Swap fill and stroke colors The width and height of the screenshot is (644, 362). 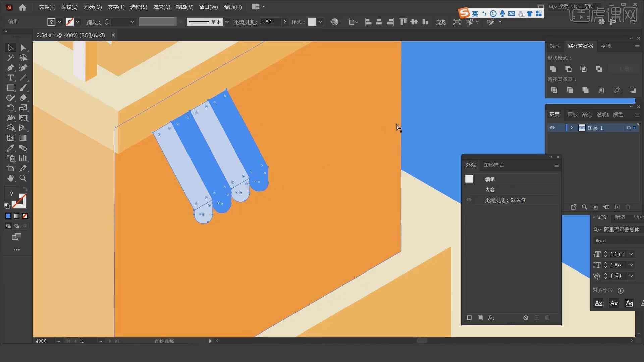[25, 189]
